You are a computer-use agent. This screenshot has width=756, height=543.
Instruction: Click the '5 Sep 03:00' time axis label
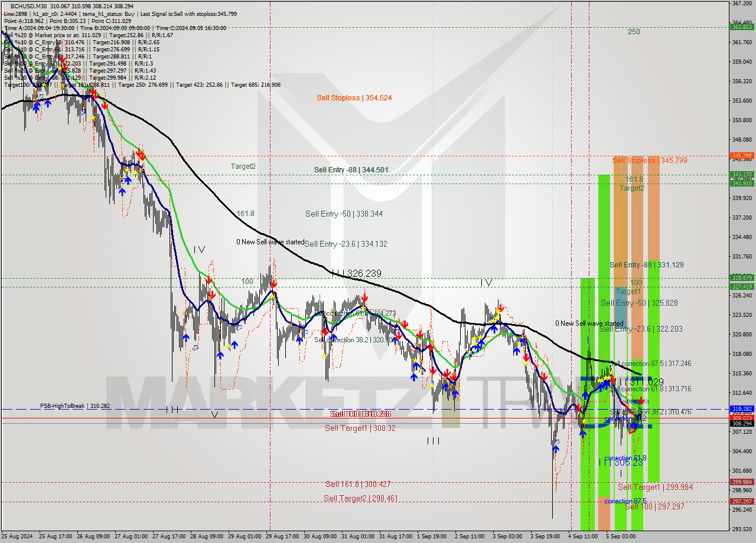click(621, 537)
